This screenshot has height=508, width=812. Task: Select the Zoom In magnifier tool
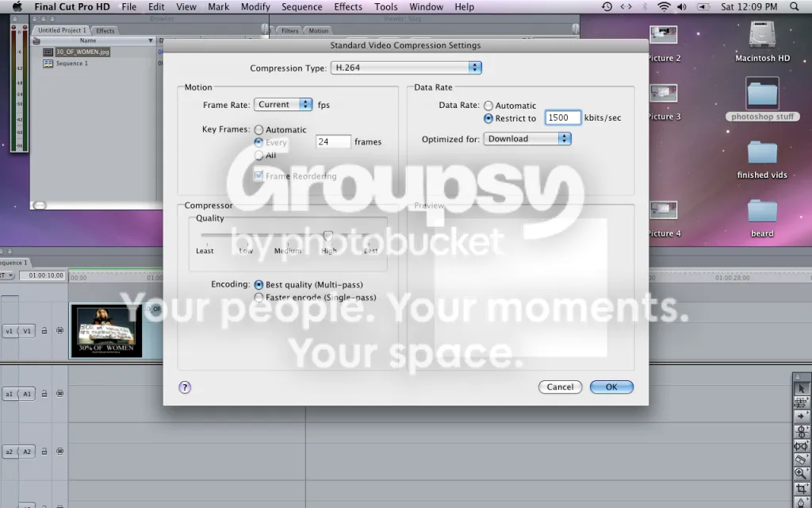click(801, 473)
